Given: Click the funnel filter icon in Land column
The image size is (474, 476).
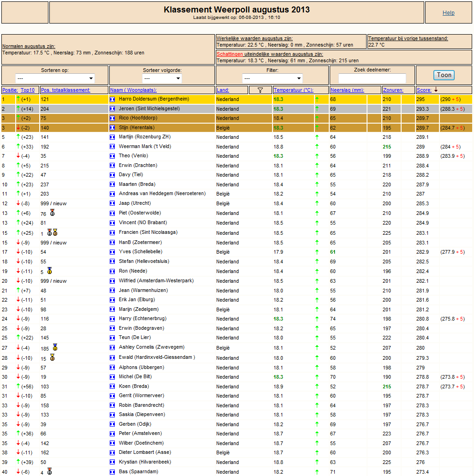Looking at the screenshot, I should (260, 90).
